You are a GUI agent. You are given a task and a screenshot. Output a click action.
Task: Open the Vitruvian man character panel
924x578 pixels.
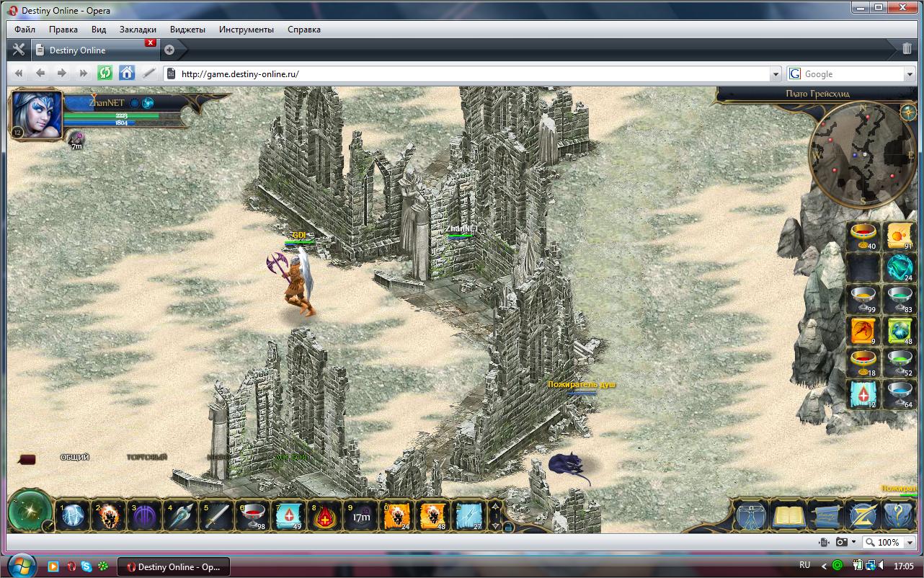coord(751,516)
